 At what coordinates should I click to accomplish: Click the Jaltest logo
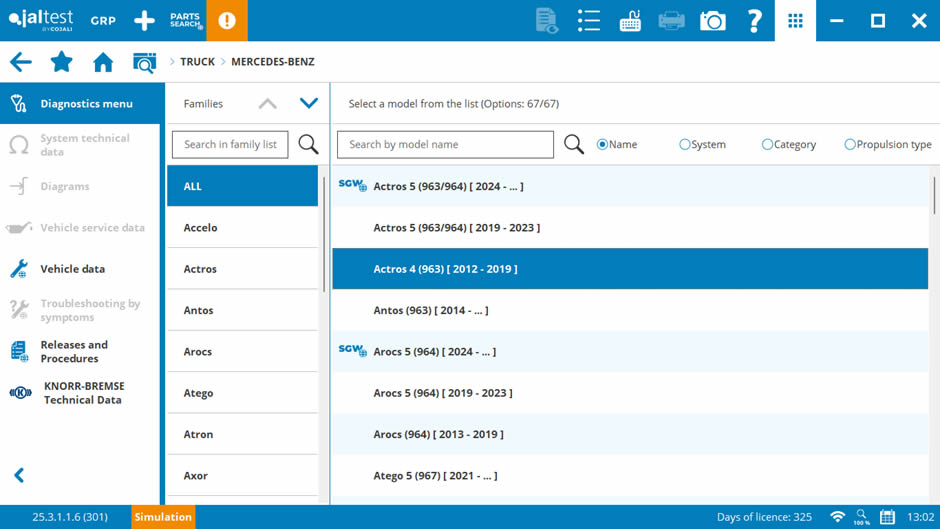coord(41,20)
